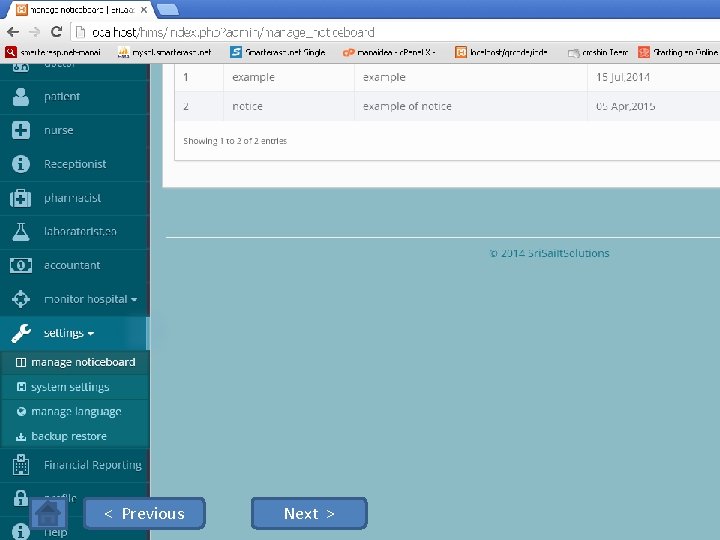Click the address bar URL field
Viewport: 720px width, 540px height.
pos(395,32)
